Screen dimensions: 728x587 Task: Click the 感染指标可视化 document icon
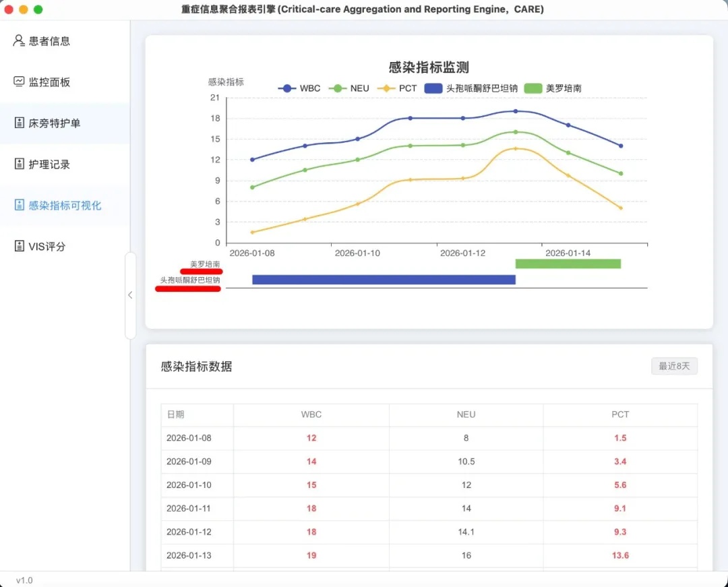click(19, 205)
